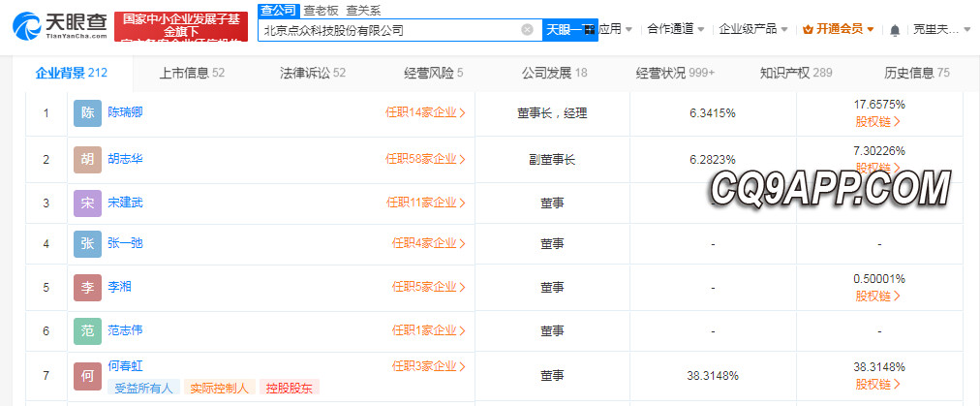The width and height of the screenshot is (980, 406).
Task: Click the 天眼一下 search button
Action: click(x=569, y=29)
